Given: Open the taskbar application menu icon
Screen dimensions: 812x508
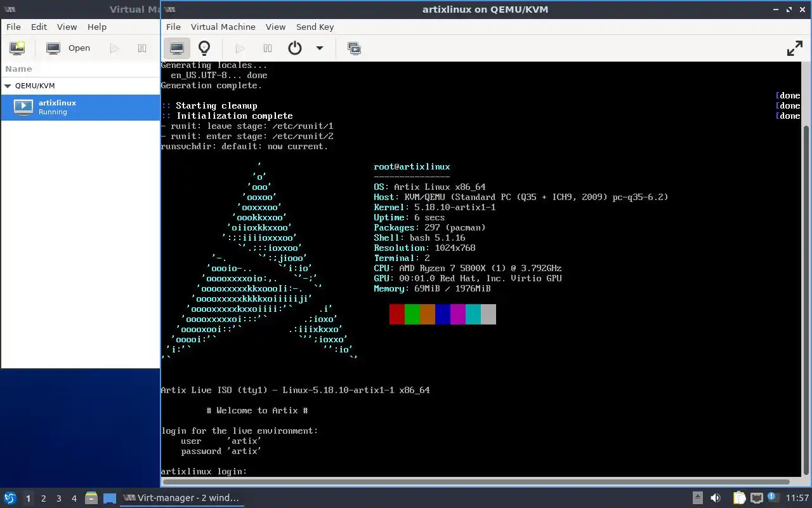Looking at the screenshot, I should (10, 498).
